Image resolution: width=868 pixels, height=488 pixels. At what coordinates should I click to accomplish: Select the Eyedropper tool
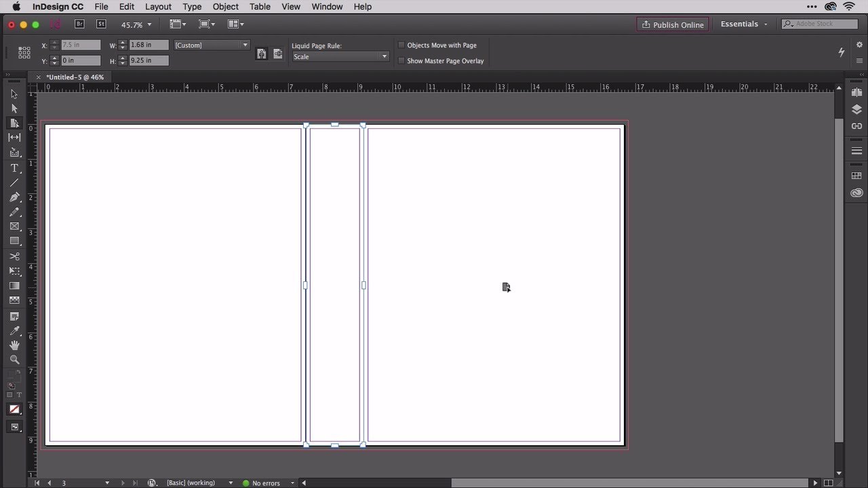pyautogui.click(x=14, y=331)
